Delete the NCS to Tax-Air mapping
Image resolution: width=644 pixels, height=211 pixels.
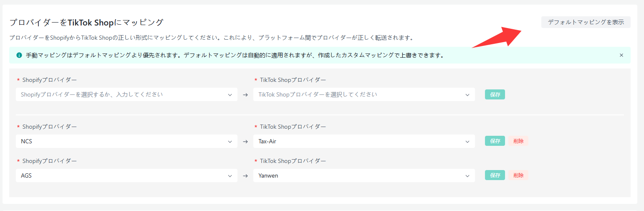click(518, 141)
